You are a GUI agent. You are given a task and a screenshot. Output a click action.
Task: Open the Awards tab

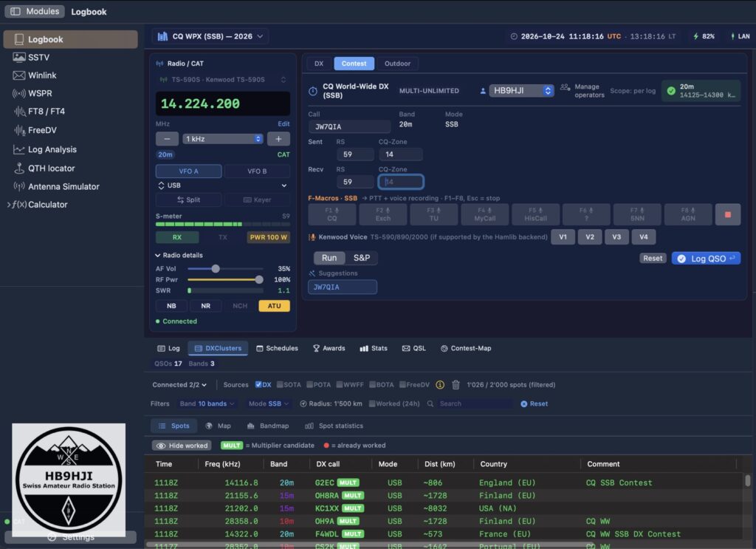(x=329, y=348)
